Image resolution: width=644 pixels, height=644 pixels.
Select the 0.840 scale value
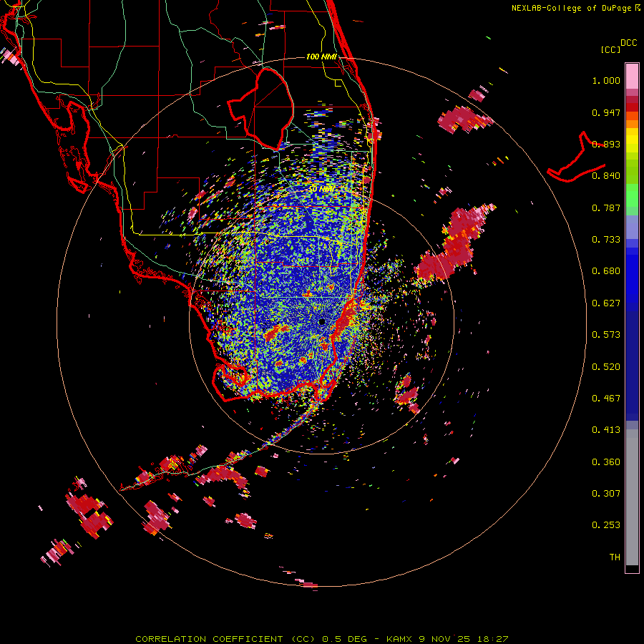pyautogui.click(x=606, y=176)
